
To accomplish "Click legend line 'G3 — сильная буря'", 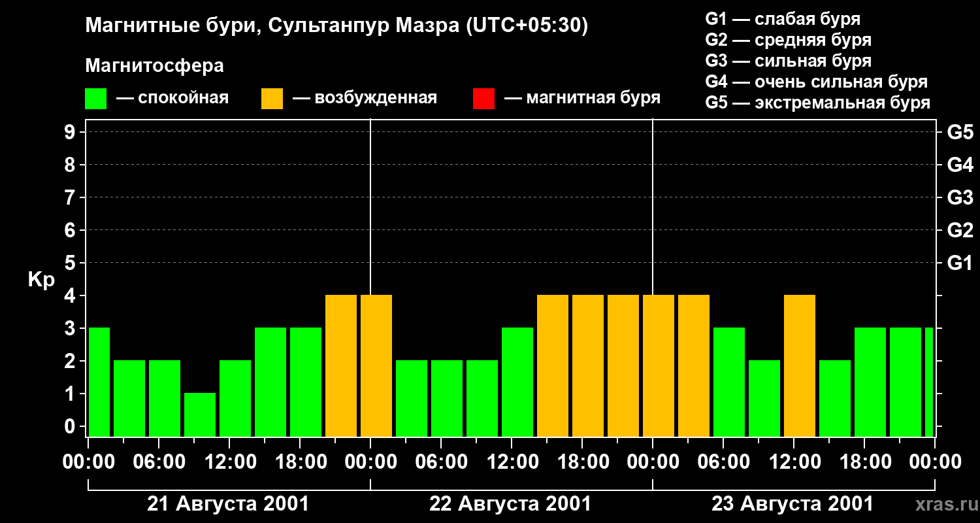I will [789, 61].
